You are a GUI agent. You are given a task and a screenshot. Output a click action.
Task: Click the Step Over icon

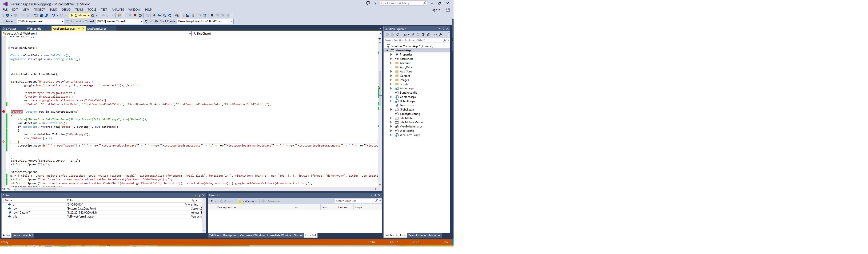pyautogui.click(x=165, y=16)
